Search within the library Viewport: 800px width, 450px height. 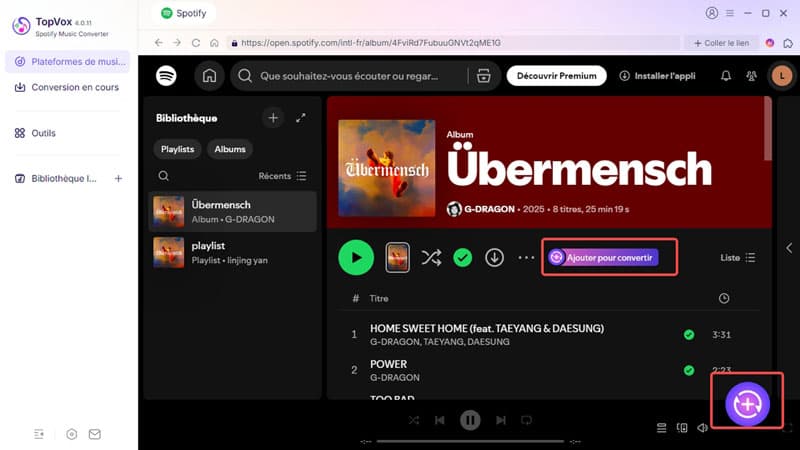pos(164,176)
